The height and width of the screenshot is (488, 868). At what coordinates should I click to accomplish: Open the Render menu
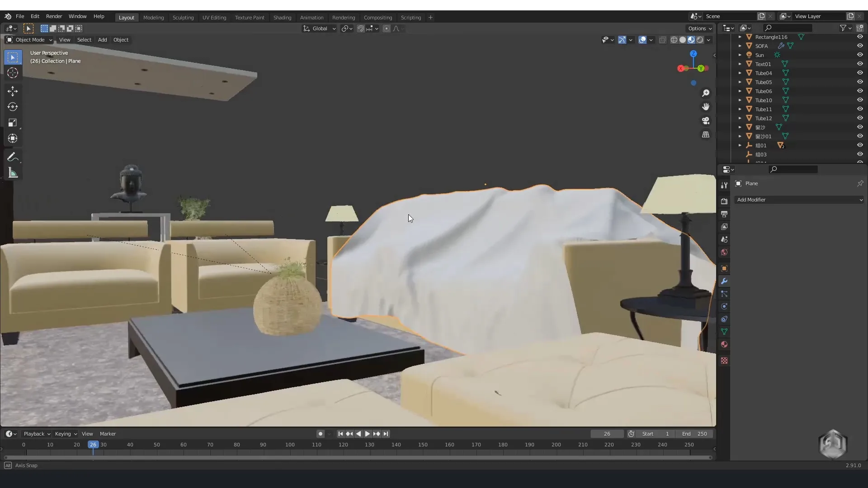tap(54, 16)
